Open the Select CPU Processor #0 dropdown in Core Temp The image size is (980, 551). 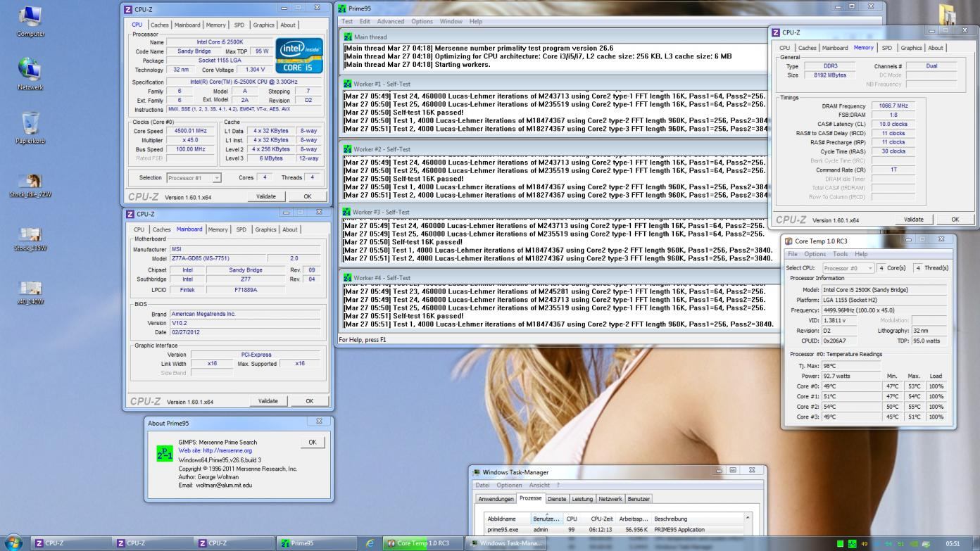coord(848,268)
